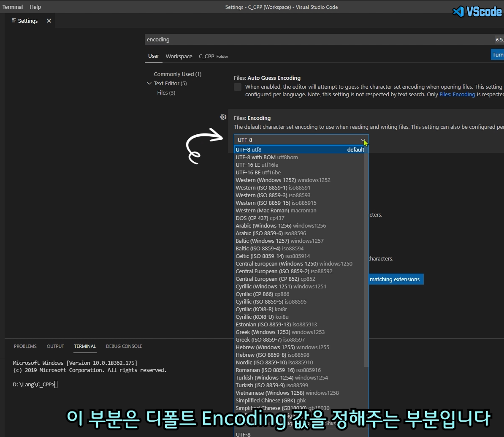The height and width of the screenshot is (437, 504).
Task: Choose 'Turkish (ISO 8859-9)' encoding
Action: [x=300, y=385]
